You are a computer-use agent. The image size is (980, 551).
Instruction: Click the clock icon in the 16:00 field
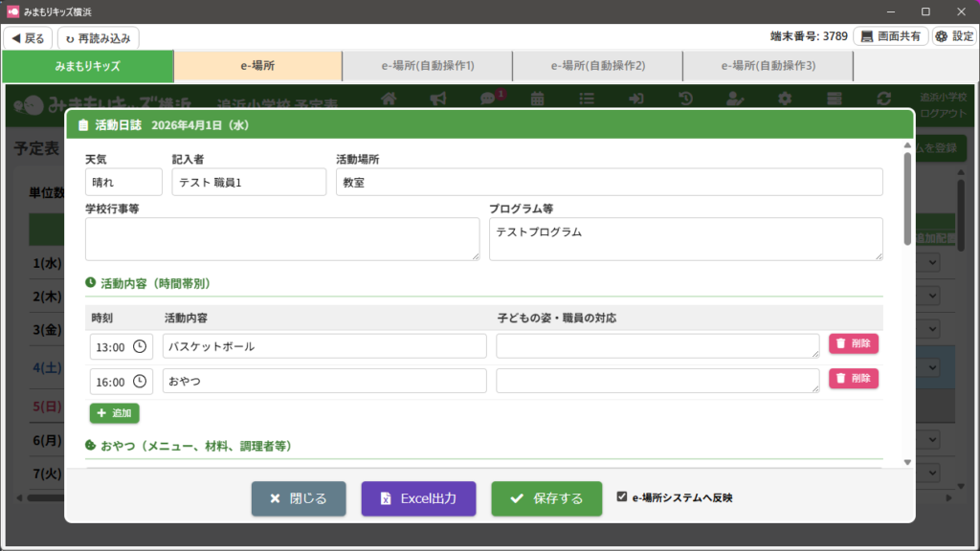pos(140,382)
